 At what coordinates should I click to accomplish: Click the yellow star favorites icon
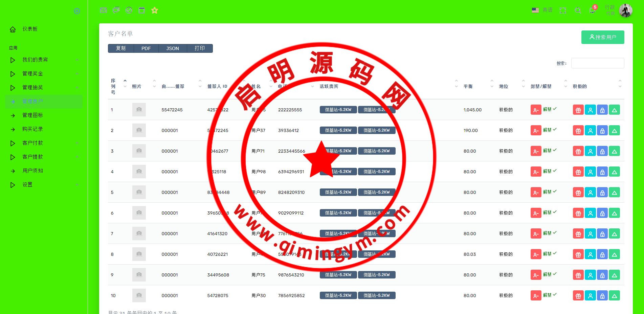[x=155, y=10]
